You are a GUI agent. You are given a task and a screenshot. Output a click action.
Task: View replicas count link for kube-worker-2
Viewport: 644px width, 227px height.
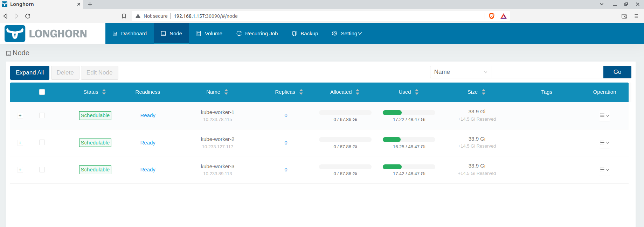point(286,143)
